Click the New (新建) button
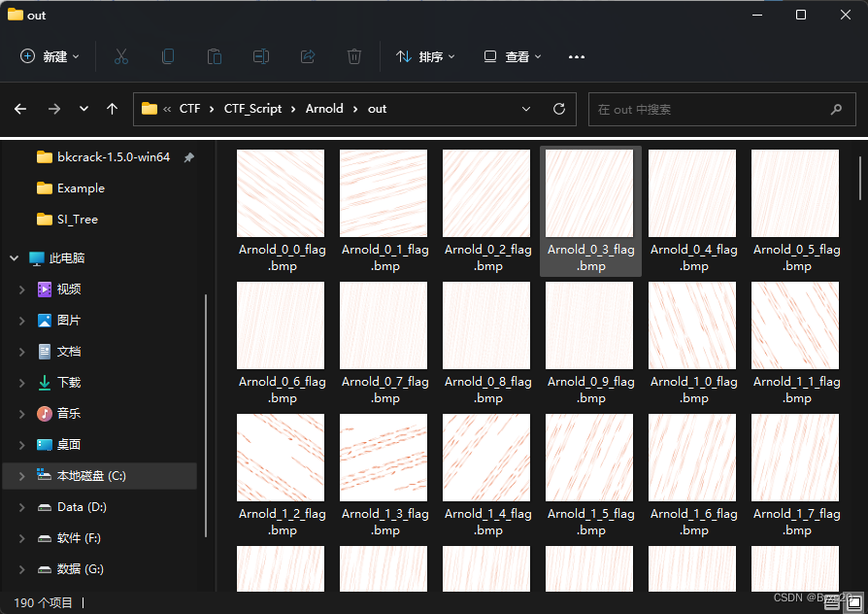 pos(50,56)
